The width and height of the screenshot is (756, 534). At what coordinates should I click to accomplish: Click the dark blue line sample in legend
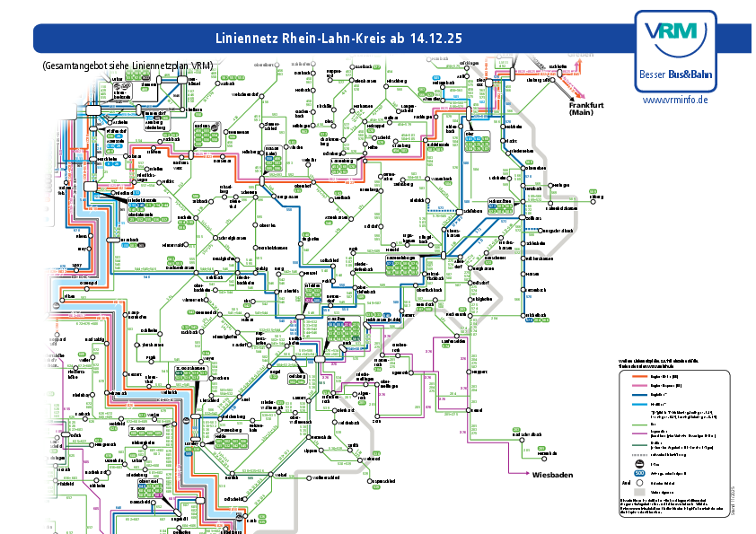(637, 394)
